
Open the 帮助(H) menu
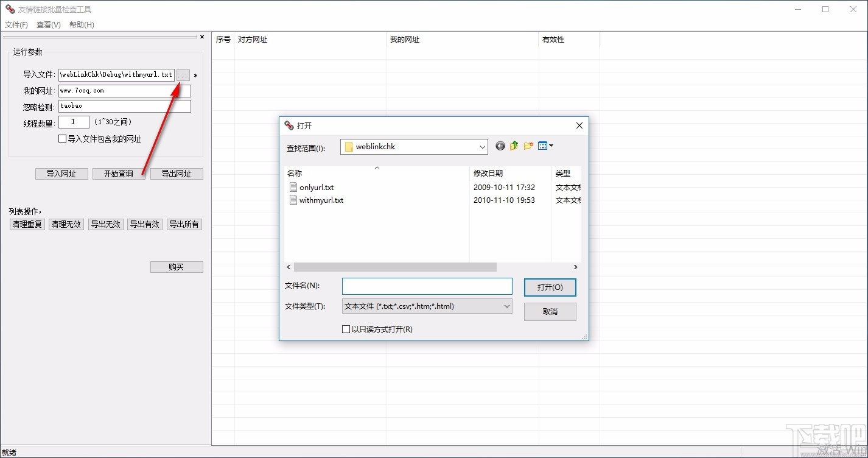[82, 24]
